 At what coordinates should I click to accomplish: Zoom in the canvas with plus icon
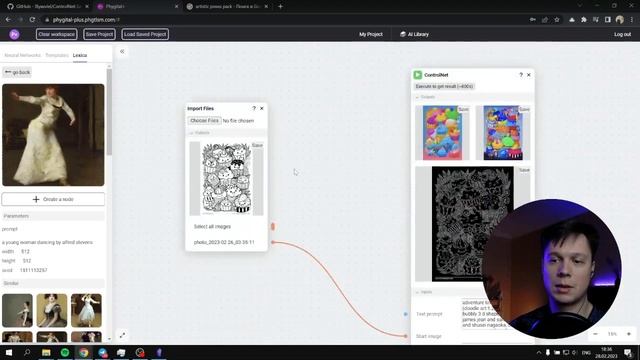pos(629,334)
